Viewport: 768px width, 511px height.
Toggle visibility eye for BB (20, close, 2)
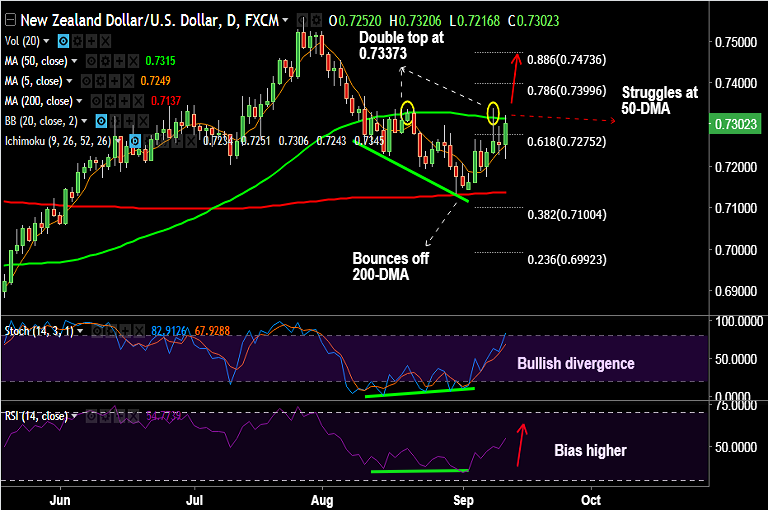(101, 121)
